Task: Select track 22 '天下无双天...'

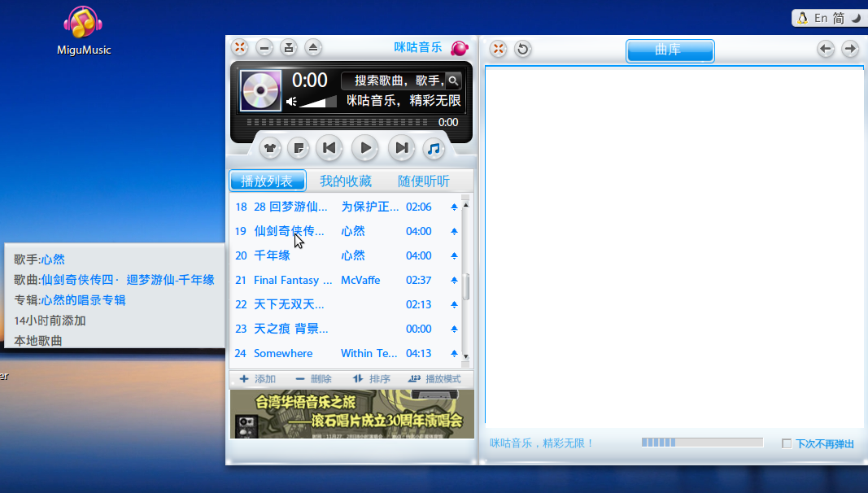Action: coord(346,304)
